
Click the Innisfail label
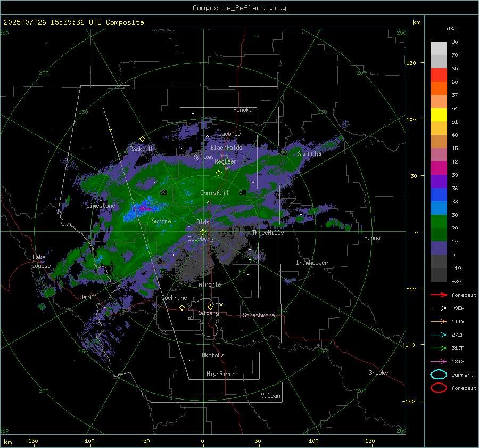point(214,193)
